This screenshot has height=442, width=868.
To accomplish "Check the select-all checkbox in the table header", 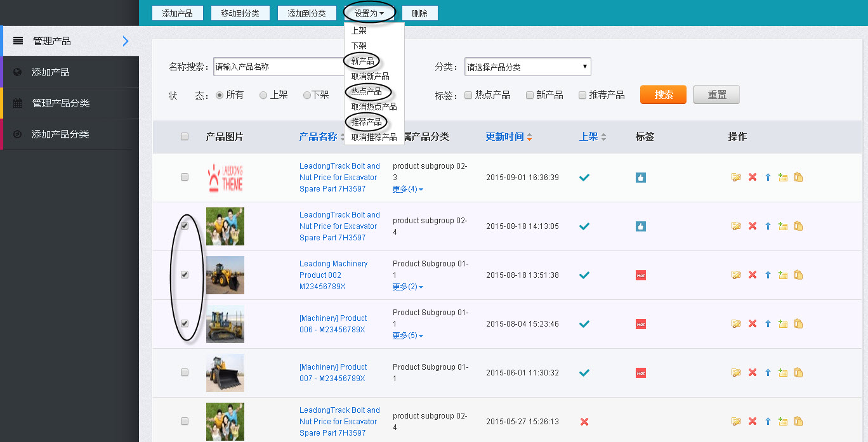I will click(184, 136).
